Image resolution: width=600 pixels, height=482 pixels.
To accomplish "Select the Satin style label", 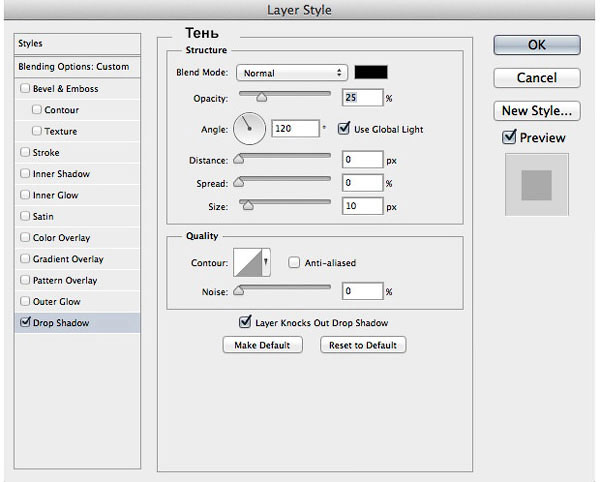I will 43,217.
